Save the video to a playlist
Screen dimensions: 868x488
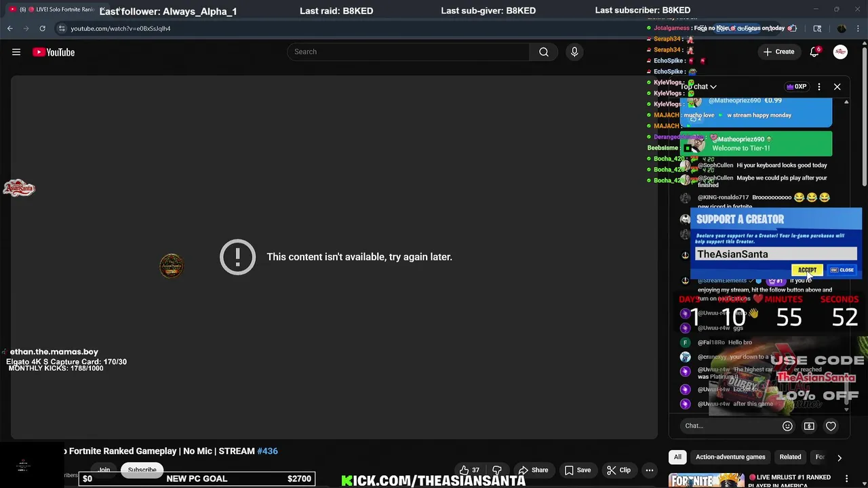(x=577, y=470)
